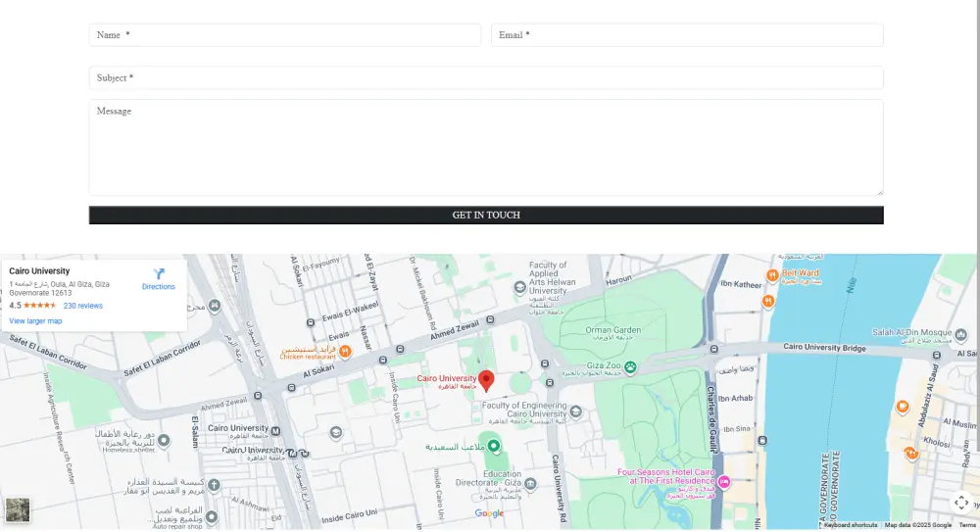Submit with the GET IN TOUCH button
Screen dimensions: 980x532
tap(486, 215)
